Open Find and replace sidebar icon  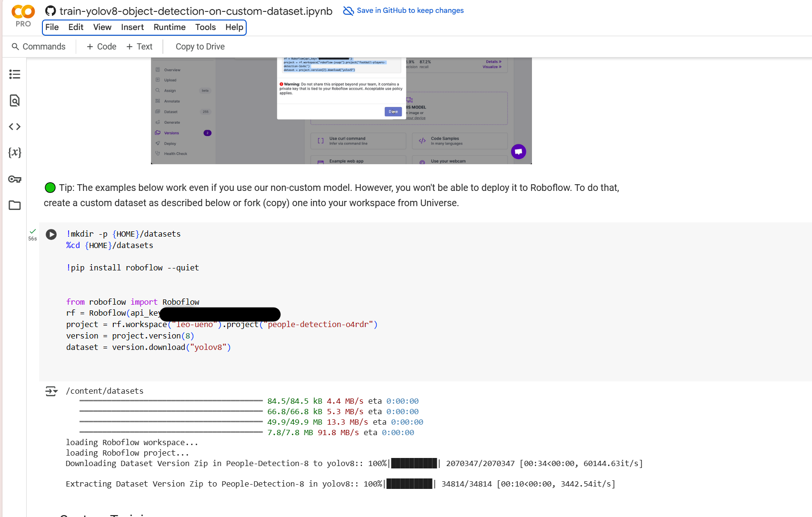15,100
